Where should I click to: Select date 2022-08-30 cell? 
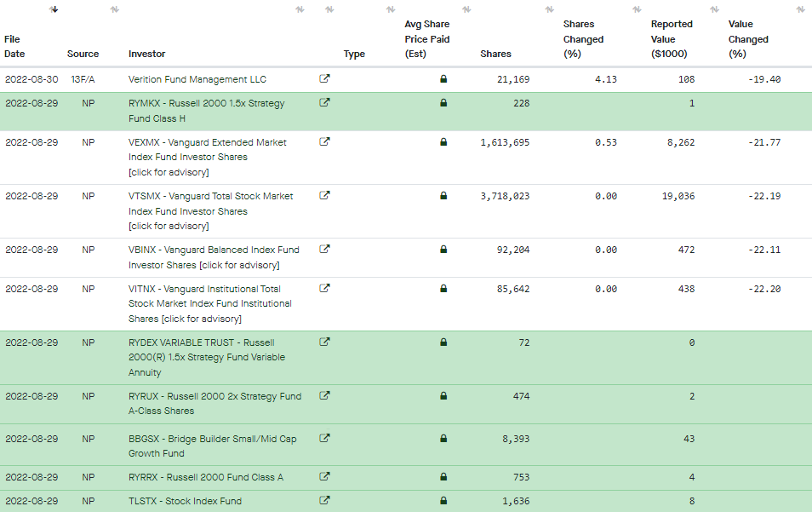pos(31,79)
